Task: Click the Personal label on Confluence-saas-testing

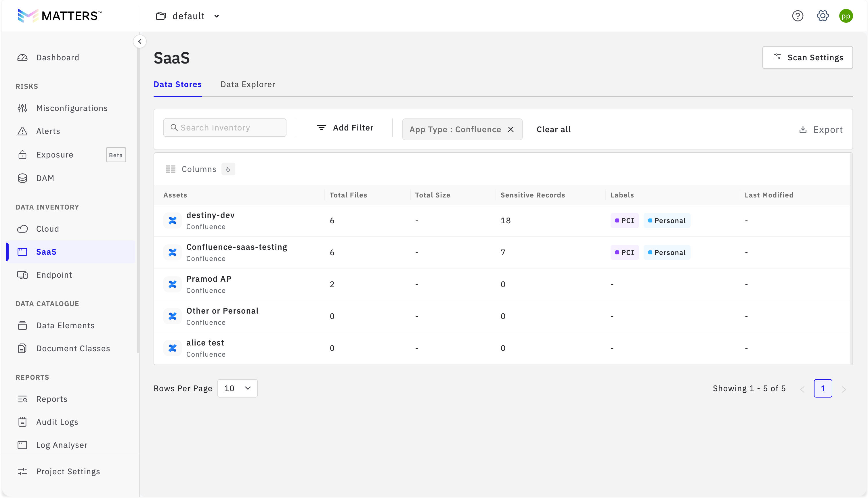Action: tap(667, 253)
